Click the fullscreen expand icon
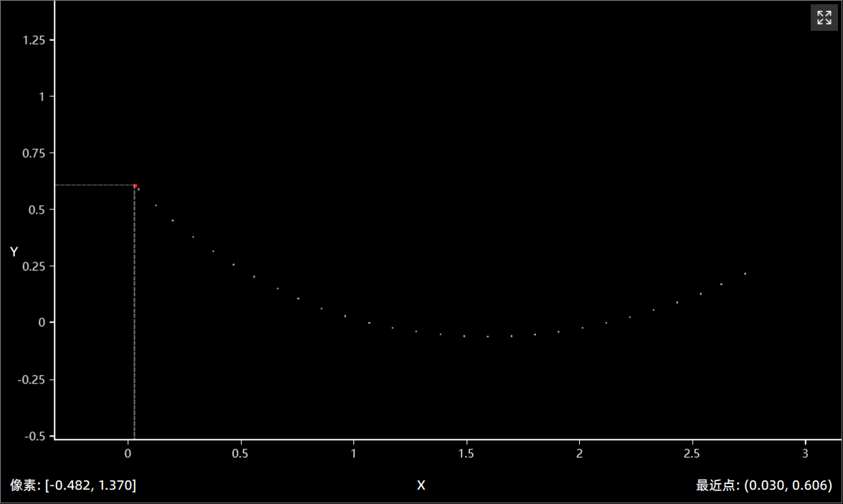The width and height of the screenshot is (843, 504). click(x=824, y=17)
